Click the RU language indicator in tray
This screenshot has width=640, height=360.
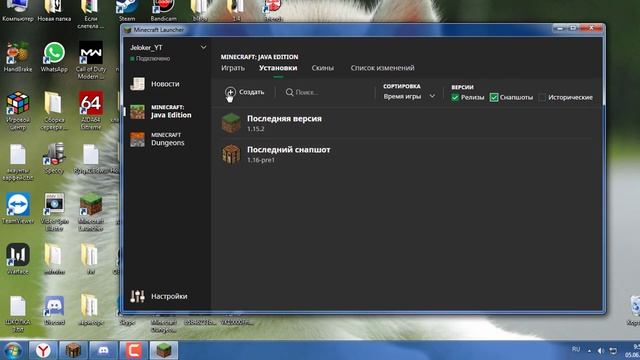576,349
